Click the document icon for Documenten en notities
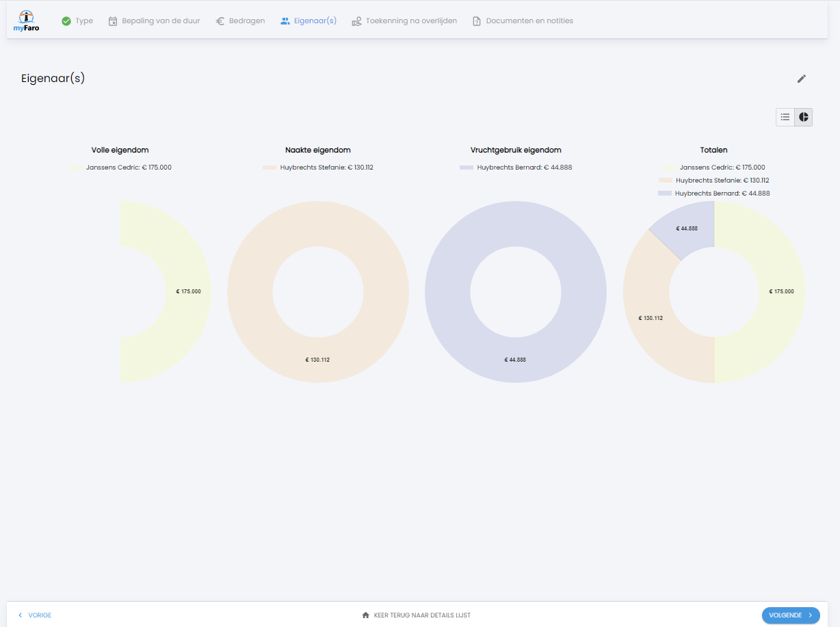 pos(477,21)
